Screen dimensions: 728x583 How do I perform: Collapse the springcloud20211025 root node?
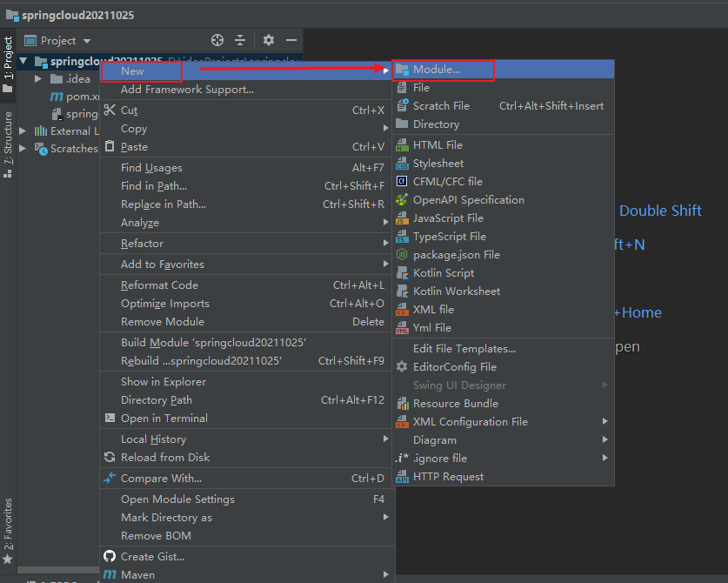tap(23, 61)
